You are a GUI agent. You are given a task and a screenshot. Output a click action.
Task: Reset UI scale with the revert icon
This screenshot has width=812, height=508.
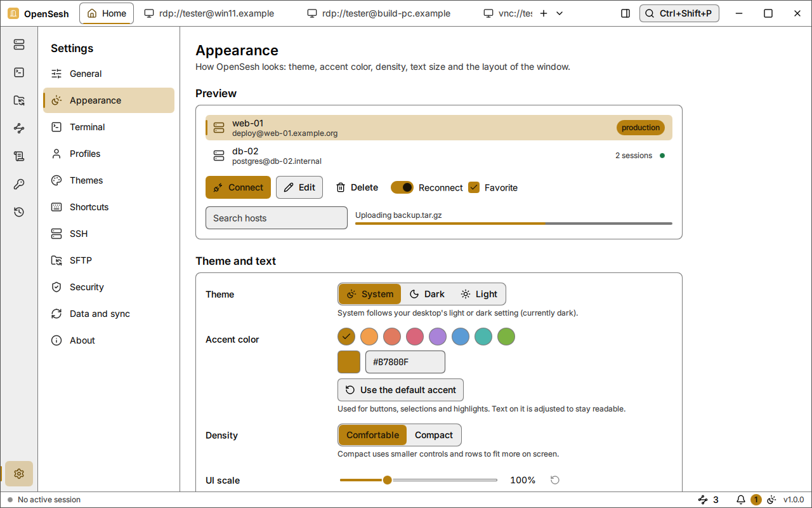pos(555,480)
